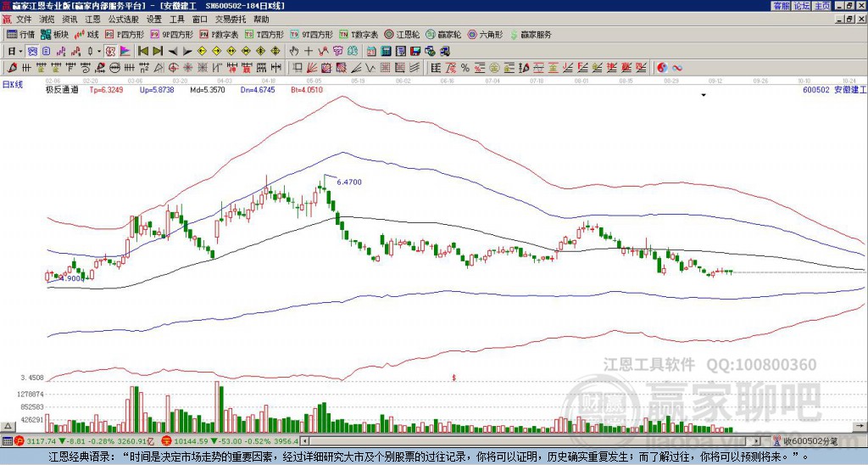
Task: Open 赢家服务 from the toolbar
Action: click(x=531, y=34)
